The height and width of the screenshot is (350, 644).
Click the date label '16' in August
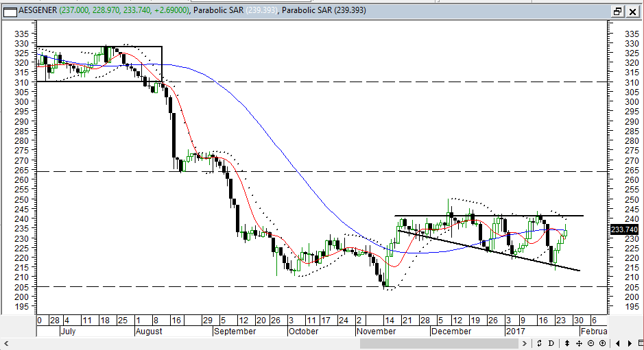[x=176, y=321]
